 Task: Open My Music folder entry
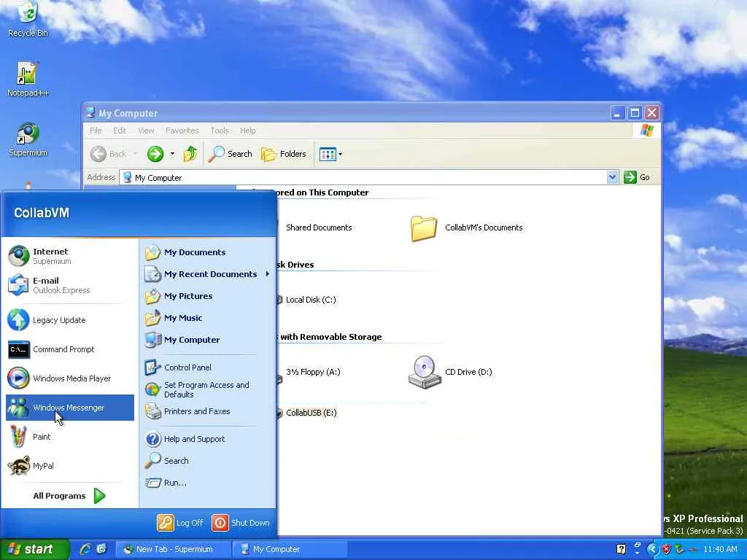pyautogui.click(x=207, y=318)
